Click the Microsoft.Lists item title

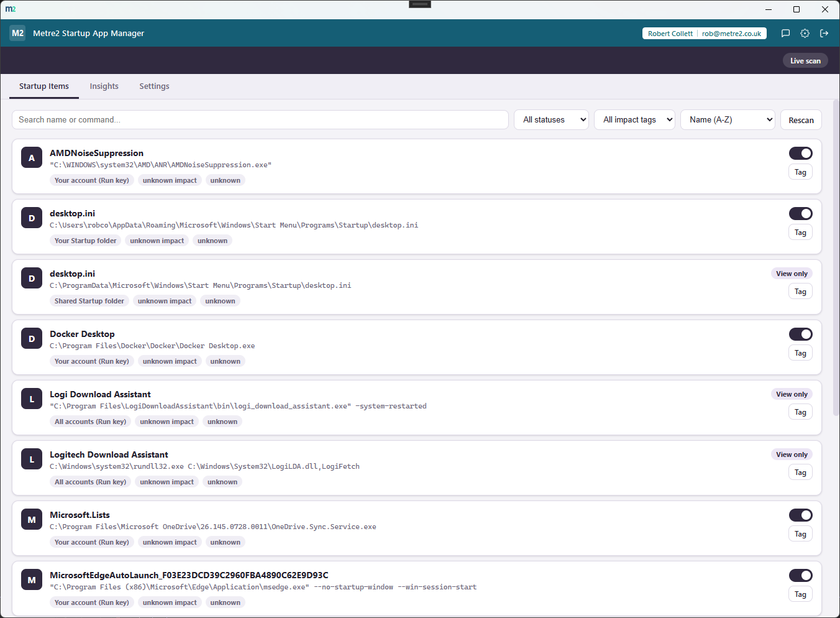click(x=80, y=515)
